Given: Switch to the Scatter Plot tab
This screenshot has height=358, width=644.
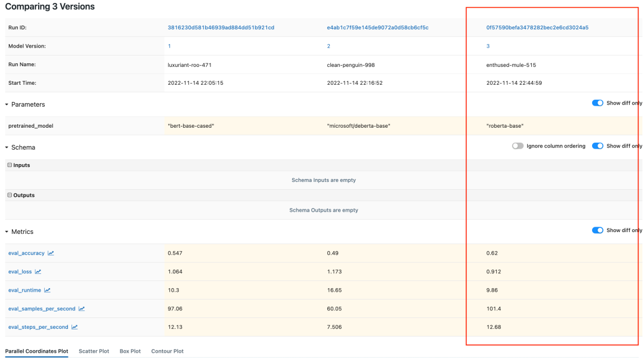Looking at the screenshot, I should tap(94, 351).
